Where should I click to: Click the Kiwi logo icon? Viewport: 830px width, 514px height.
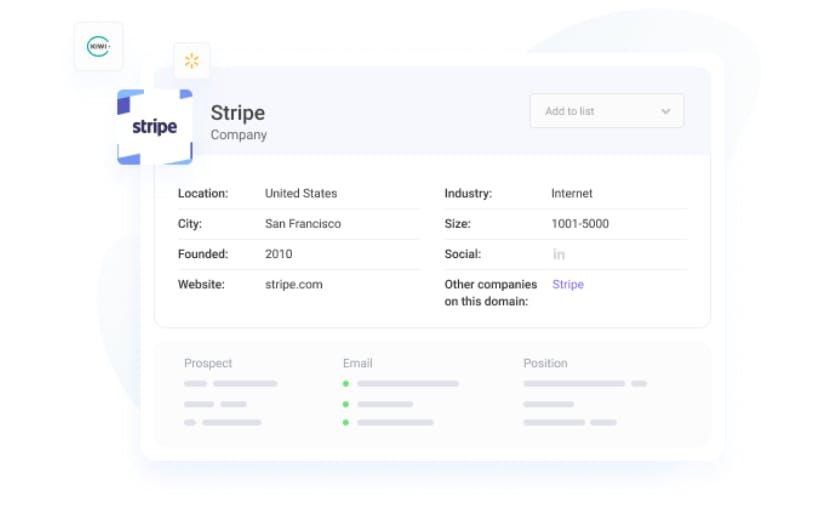[x=98, y=47]
